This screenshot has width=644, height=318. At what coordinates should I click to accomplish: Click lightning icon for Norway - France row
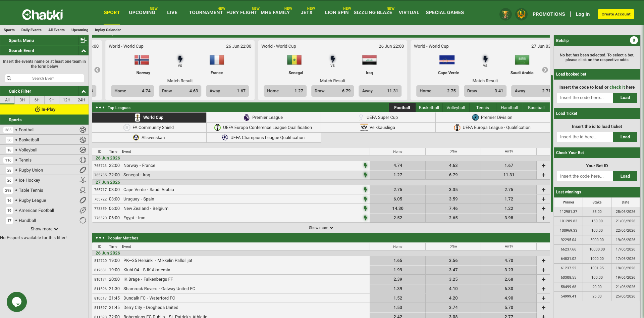pyautogui.click(x=365, y=166)
